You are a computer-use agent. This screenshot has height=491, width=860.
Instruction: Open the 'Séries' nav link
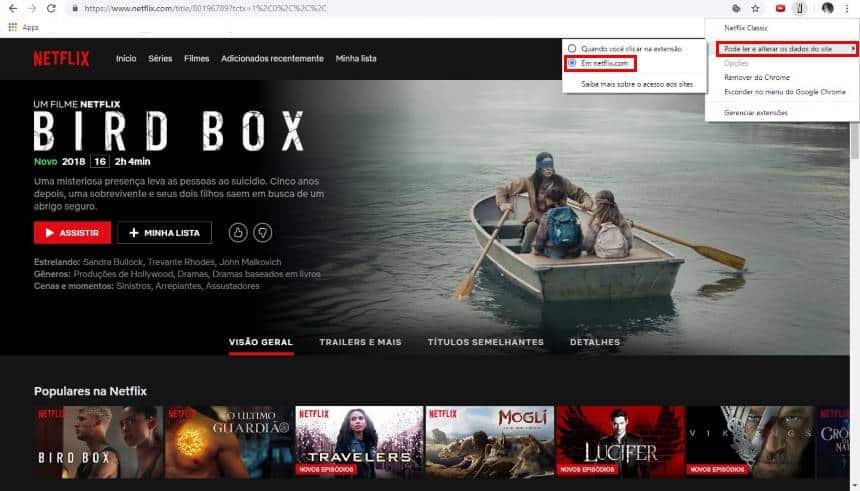tap(160, 59)
